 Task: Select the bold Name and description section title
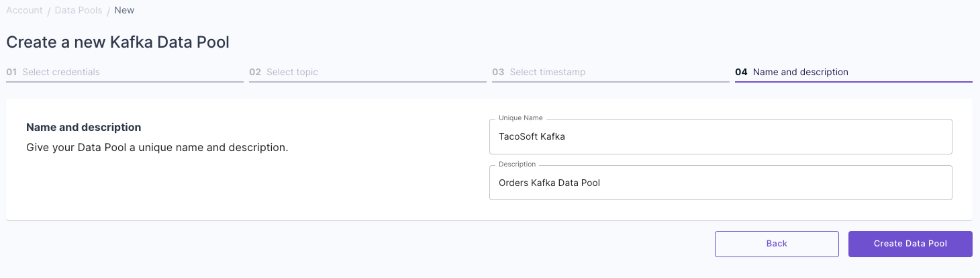point(84,127)
